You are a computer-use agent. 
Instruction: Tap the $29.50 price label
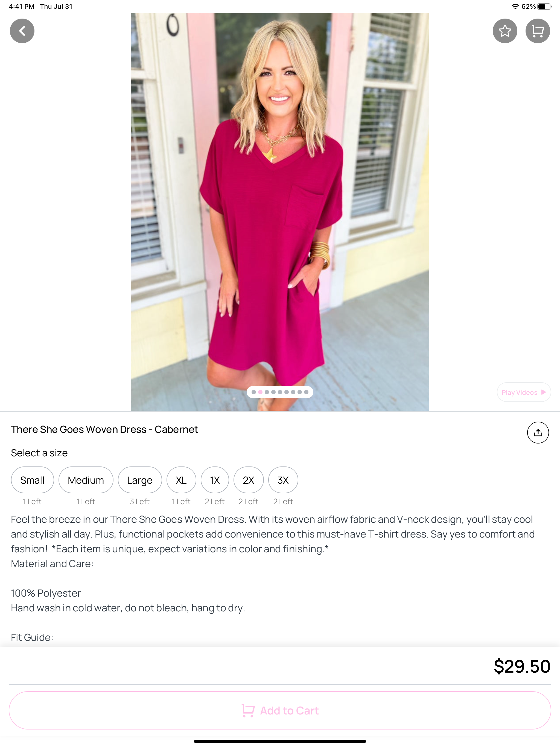point(522,666)
